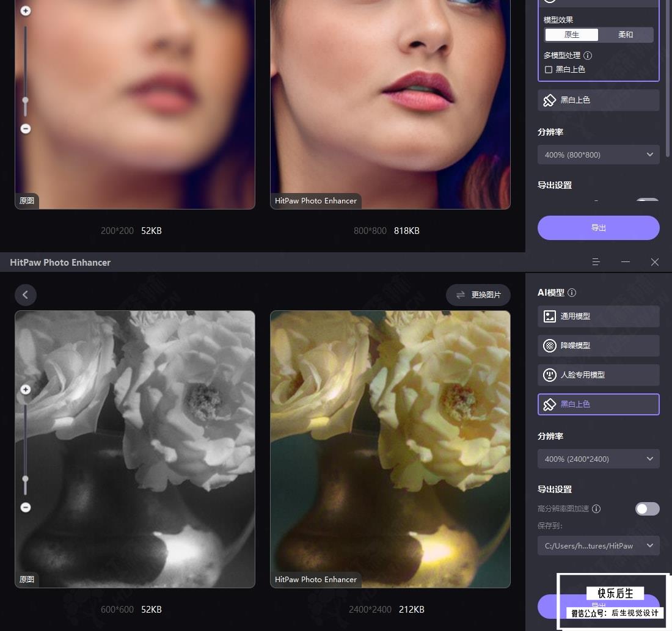Zoom out on the flower preview
This screenshot has height=631, width=672.
point(26,508)
